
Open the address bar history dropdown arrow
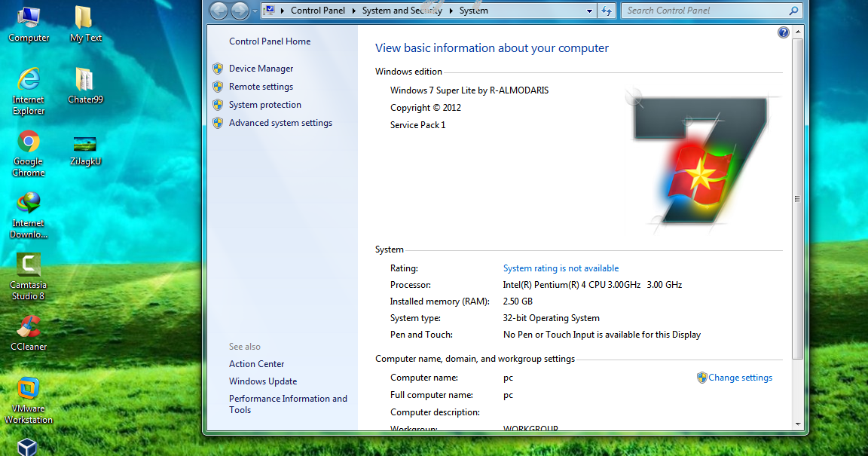click(x=589, y=11)
